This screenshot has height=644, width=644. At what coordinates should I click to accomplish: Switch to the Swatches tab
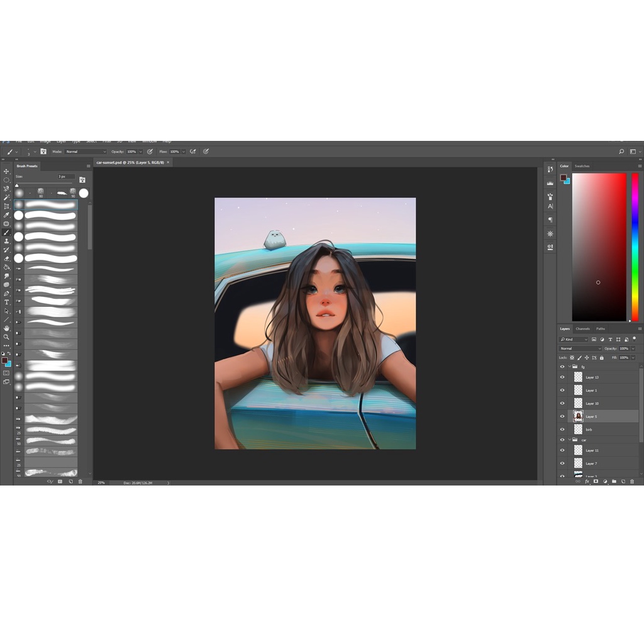582,166
